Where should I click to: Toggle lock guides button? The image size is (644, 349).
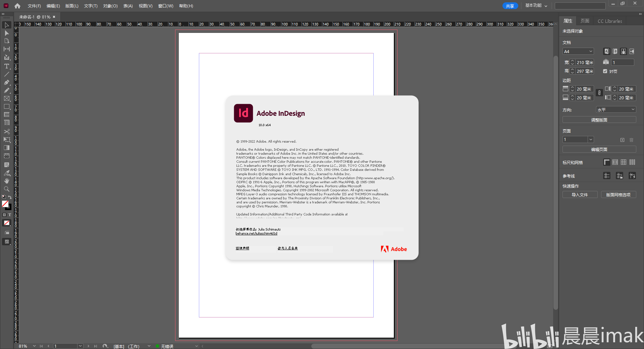pyautogui.click(x=620, y=176)
